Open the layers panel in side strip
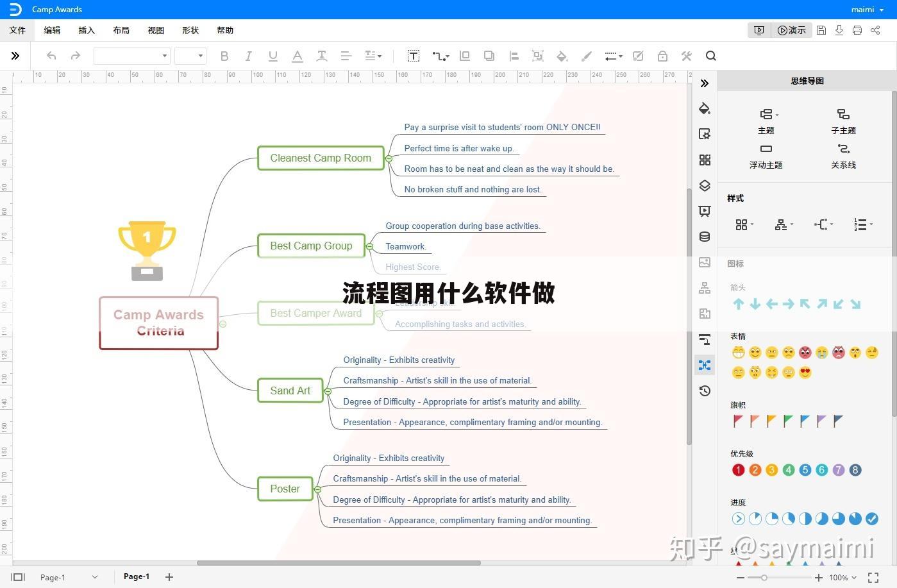Image resolution: width=897 pixels, height=588 pixels. coord(705,185)
